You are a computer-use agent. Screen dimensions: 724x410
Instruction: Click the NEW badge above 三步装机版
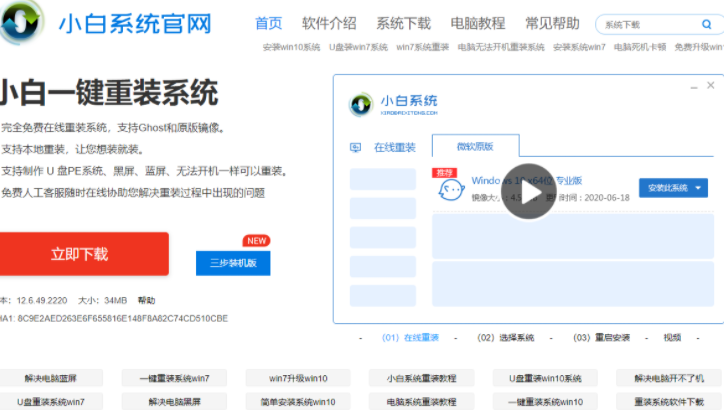[x=256, y=241]
